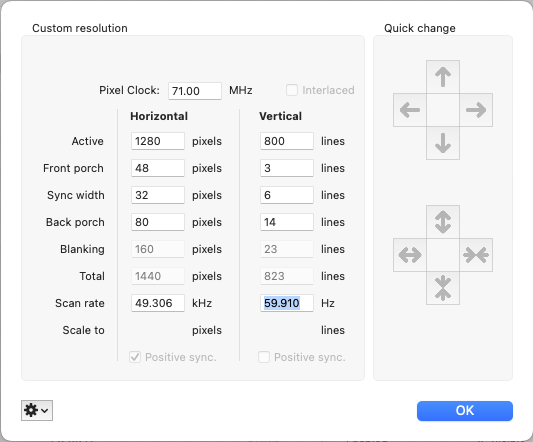Click the Vertical Back porch field
This screenshot has height=442, width=533.
(x=287, y=222)
